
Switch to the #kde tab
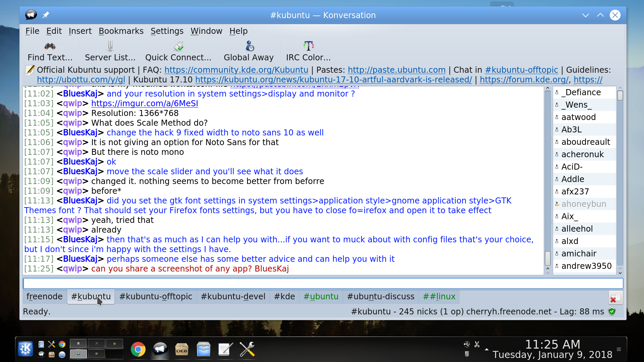tap(284, 297)
